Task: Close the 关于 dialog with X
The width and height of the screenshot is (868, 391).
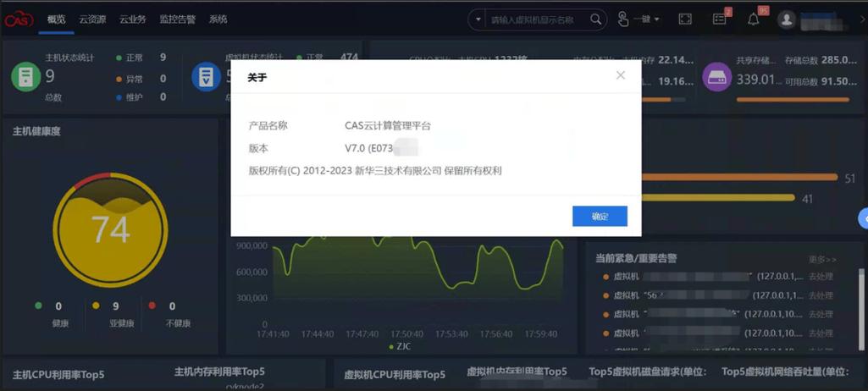Action: click(621, 75)
